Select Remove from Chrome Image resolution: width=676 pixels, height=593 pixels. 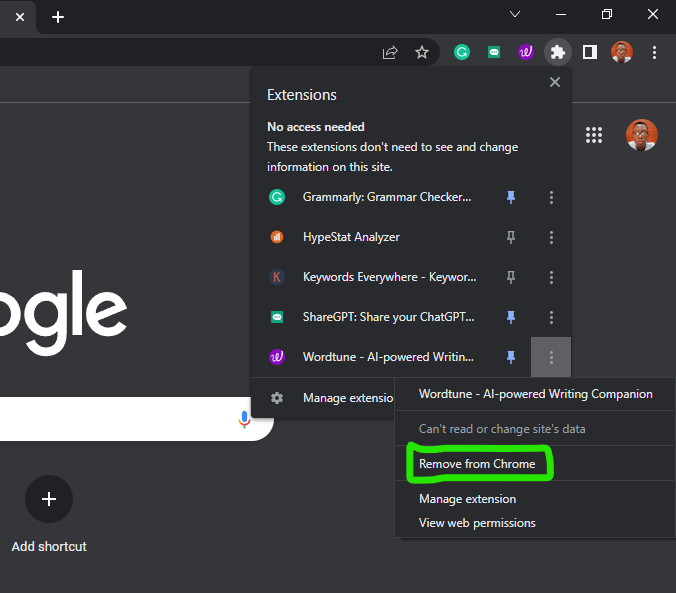tap(535, 464)
